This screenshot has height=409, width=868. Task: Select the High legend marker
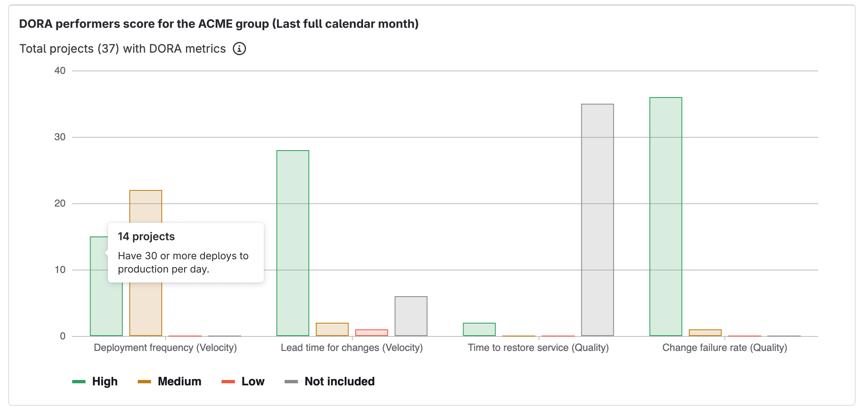78,381
